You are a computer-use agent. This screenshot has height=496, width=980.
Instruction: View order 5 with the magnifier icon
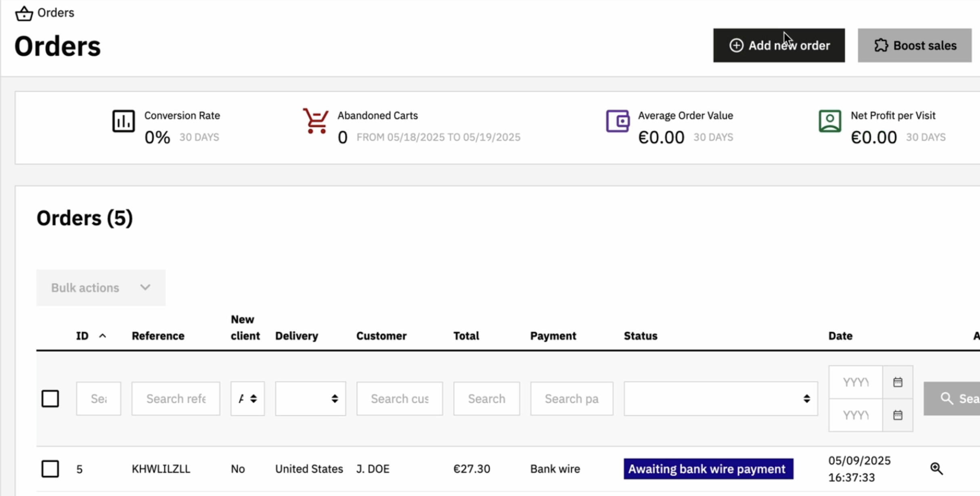click(936, 469)
